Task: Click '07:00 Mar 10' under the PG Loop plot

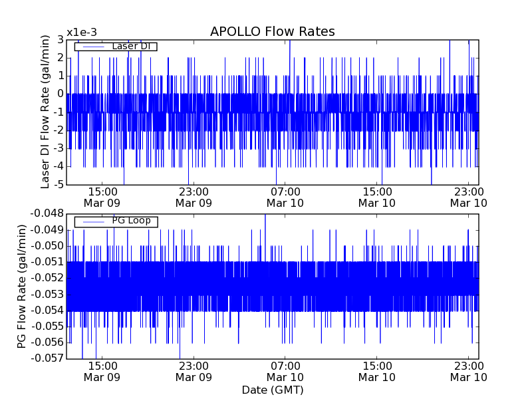Action: [285, 372]
